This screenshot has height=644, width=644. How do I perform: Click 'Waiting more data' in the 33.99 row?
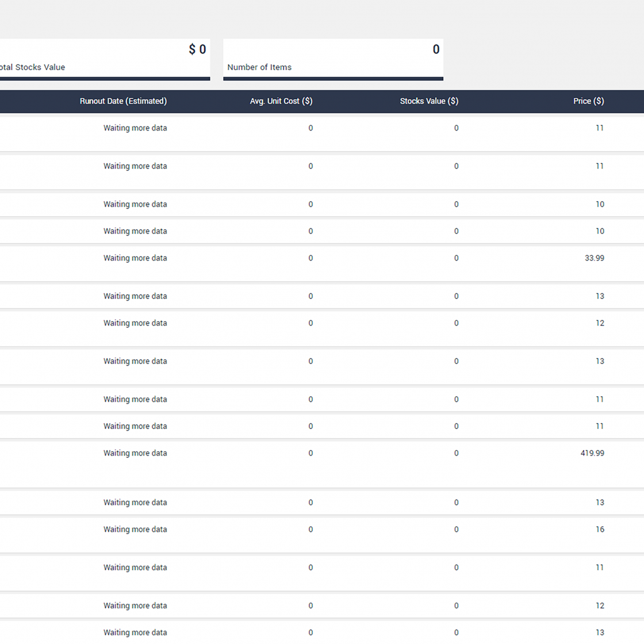coord(135,258)
